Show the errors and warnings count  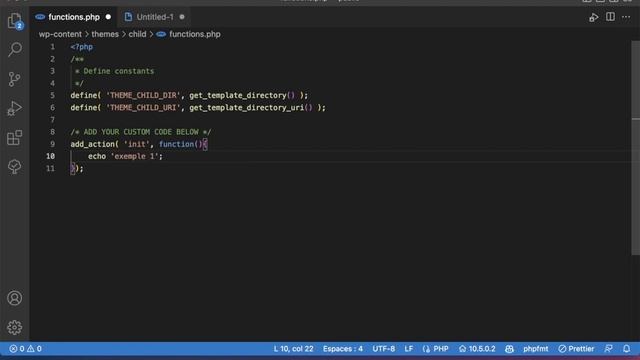(25, 349)
